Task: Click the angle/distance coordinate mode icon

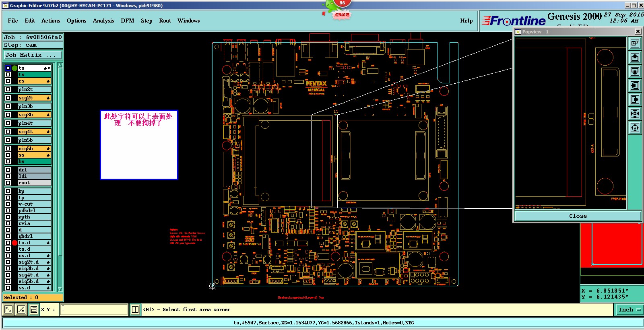Action: pyautogui.click(x=21, y=309)
